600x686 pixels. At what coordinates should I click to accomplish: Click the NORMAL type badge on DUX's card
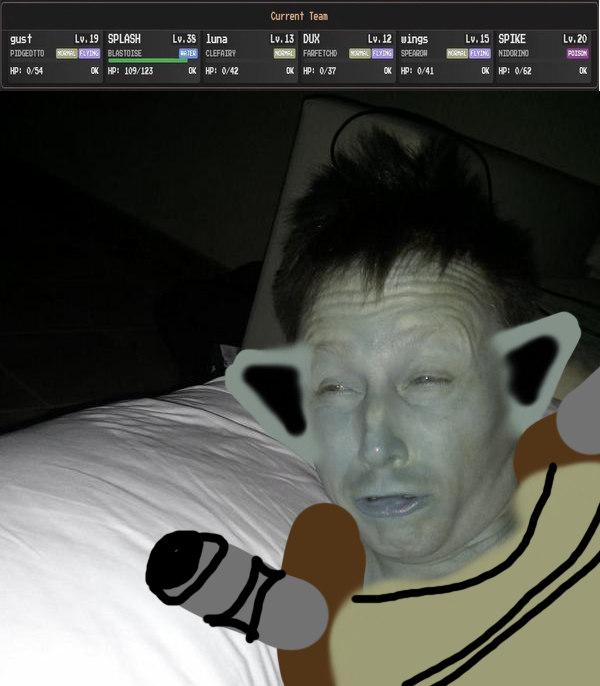360,53
